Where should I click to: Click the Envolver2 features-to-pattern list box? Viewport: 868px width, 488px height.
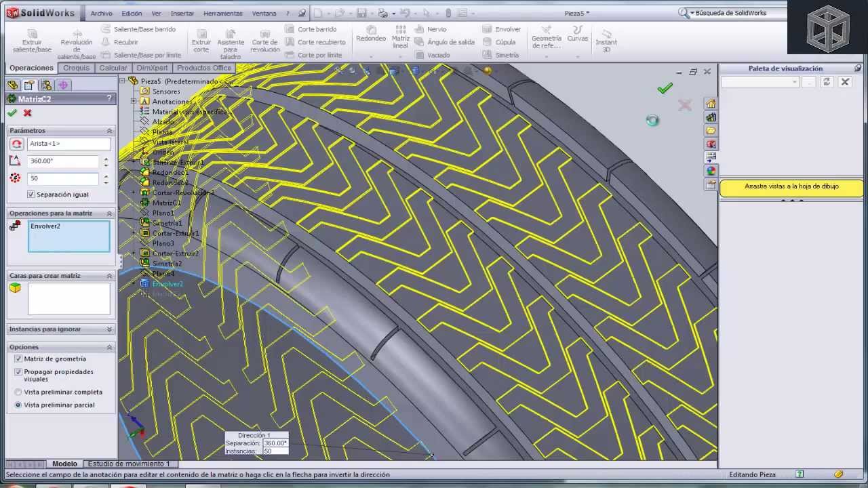[x=68, y=237]
